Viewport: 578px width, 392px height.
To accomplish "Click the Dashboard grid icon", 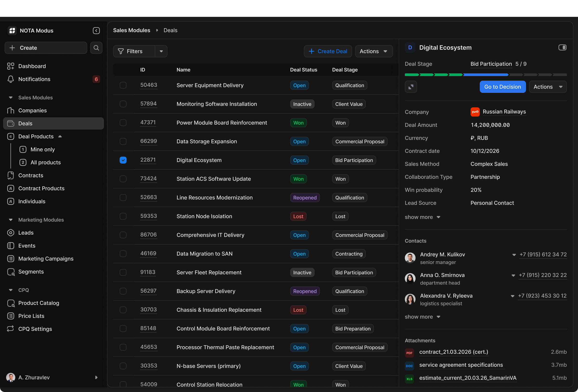I will (10, 66).
